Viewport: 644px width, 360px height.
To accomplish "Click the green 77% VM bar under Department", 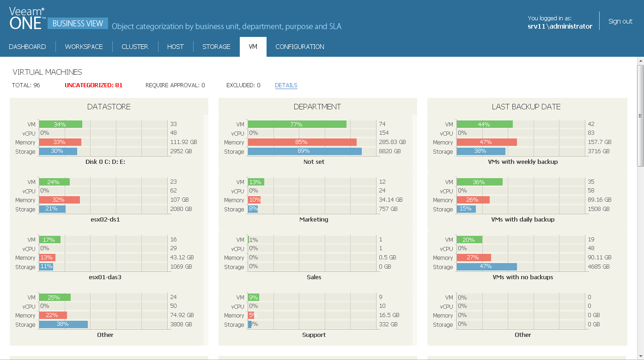I will [297, 124].
